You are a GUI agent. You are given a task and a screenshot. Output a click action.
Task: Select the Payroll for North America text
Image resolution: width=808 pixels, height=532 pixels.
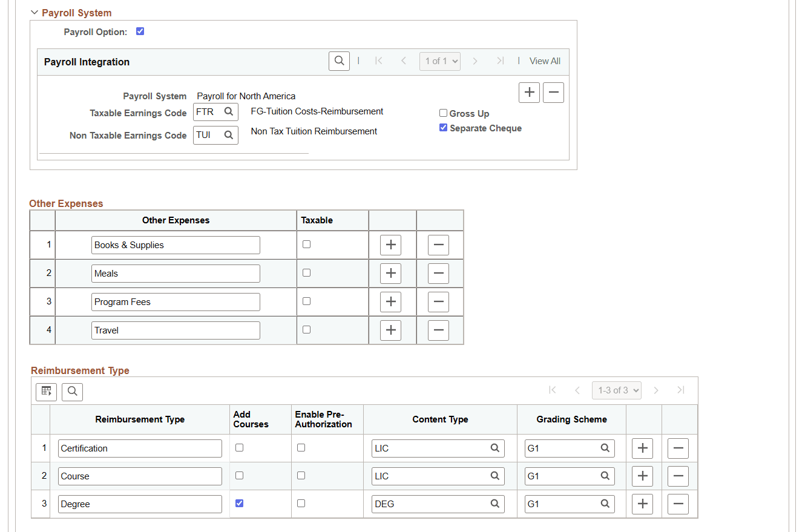click(246, 96)
